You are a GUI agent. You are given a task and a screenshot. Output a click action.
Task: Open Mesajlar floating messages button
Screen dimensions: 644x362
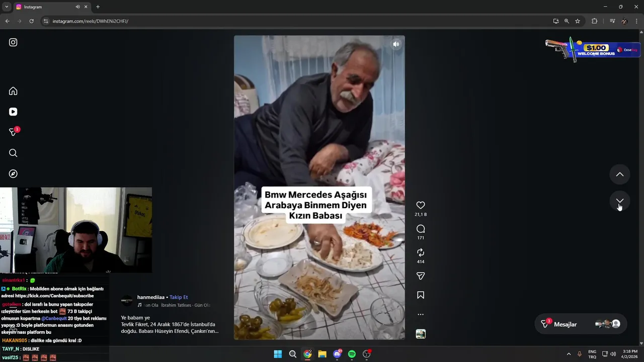point(581,324)
